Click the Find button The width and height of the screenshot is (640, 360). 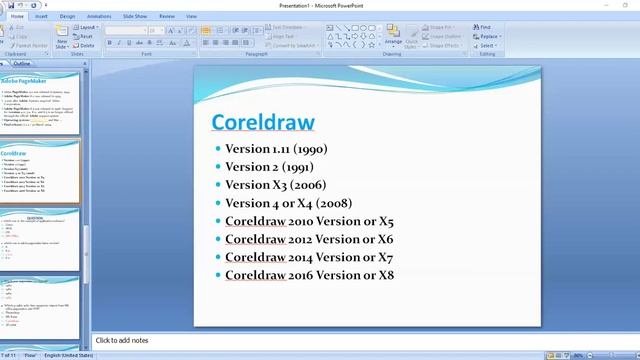click(482, 27)
